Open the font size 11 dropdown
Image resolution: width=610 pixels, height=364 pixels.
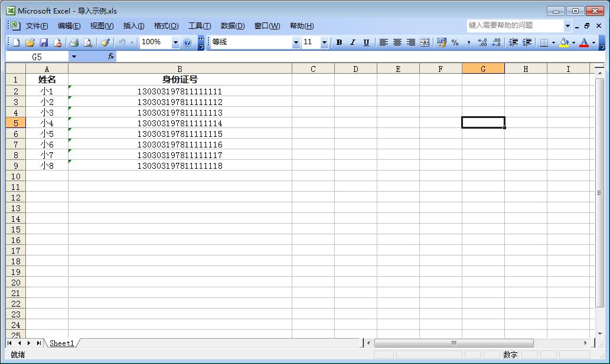324,42
